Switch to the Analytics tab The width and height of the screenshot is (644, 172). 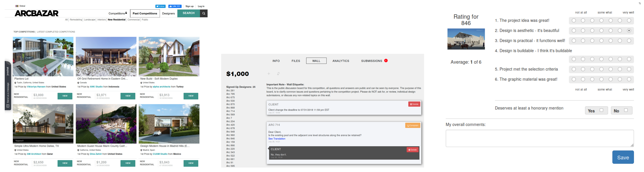tap(340, 61)
